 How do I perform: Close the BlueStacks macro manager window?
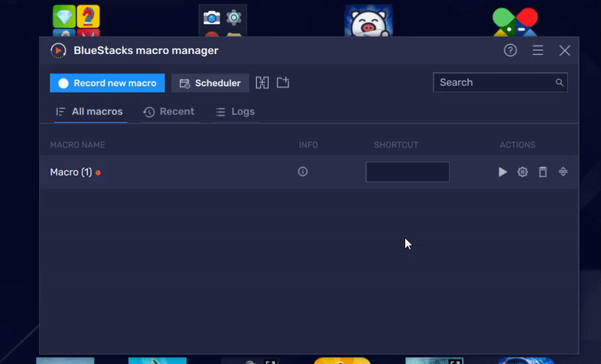point(565,50)
